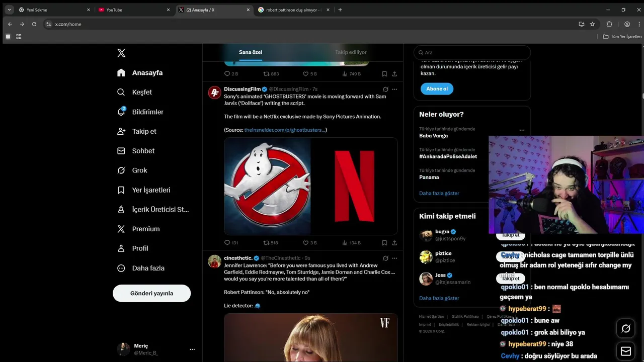The image size is (644, 362).
Task: Bookmark the Ghostbusters post
Action: (x=384, y=243)
